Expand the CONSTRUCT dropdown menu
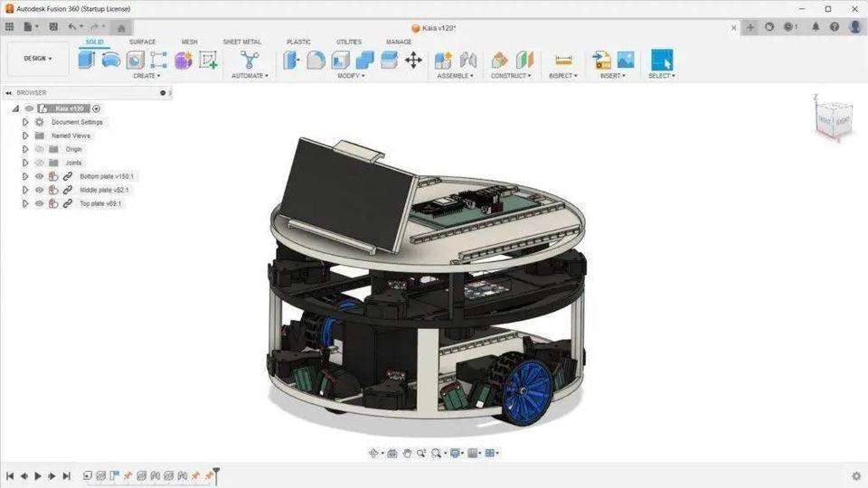Screen dimensions: 868x488 tap(510, 76)
